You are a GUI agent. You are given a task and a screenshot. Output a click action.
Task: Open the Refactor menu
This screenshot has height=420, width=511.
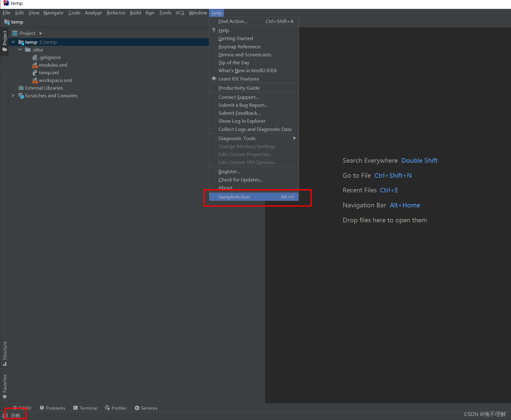point(116,13)
